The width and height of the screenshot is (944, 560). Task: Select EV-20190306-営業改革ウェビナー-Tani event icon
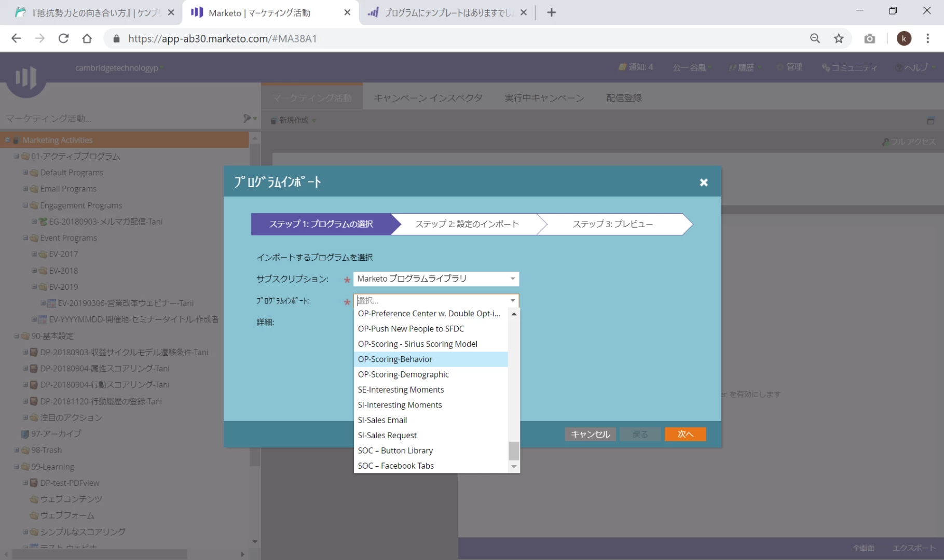[52, 303]
